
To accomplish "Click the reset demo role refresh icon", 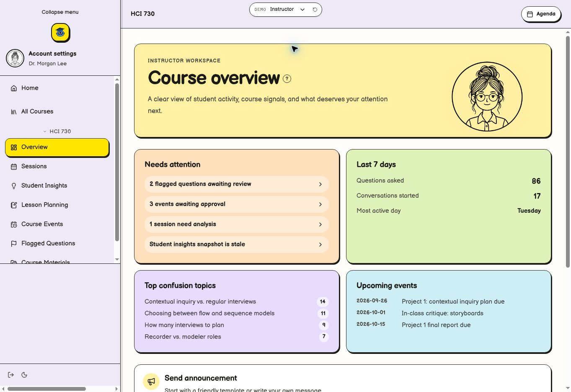I will [315, 10].
